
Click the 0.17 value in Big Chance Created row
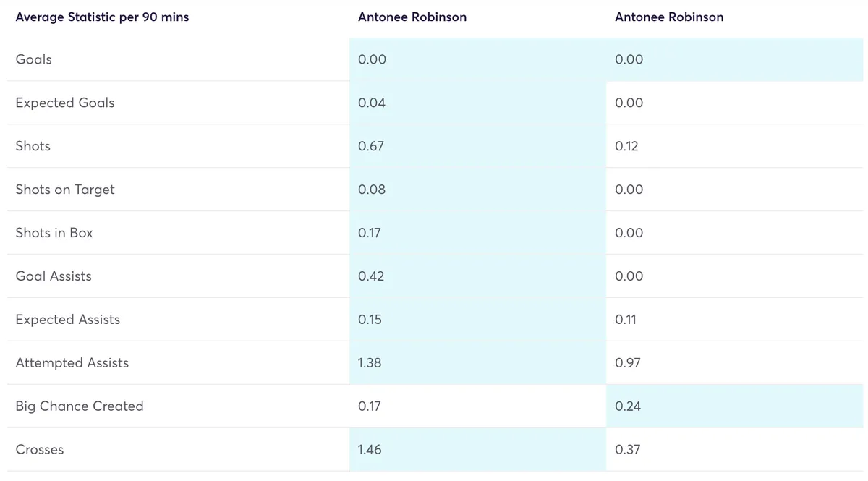pos(370,406)
